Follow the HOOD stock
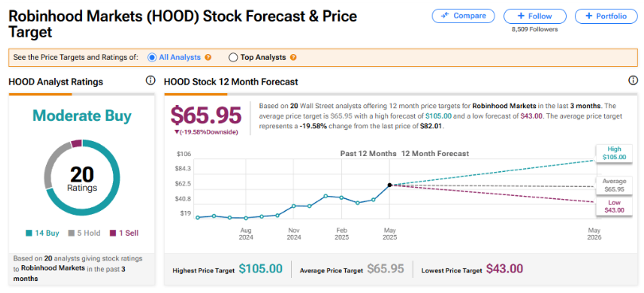 click(535, 16)
